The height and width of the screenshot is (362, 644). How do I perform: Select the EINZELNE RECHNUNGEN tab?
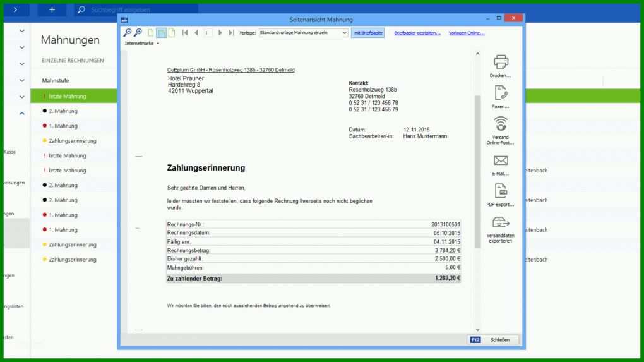(x=73, y=61)
